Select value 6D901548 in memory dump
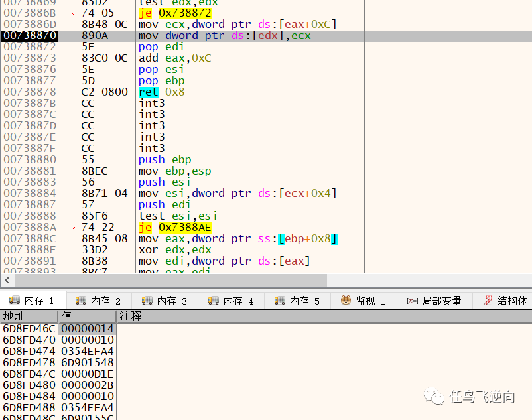The height and width of the screenshot is (420, 532). (x=88, y=362)
